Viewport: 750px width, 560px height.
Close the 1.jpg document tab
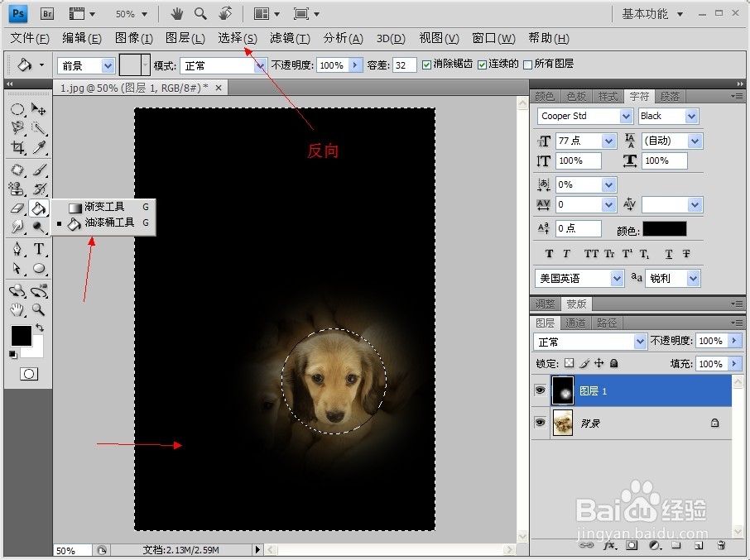tap(219, 88)
